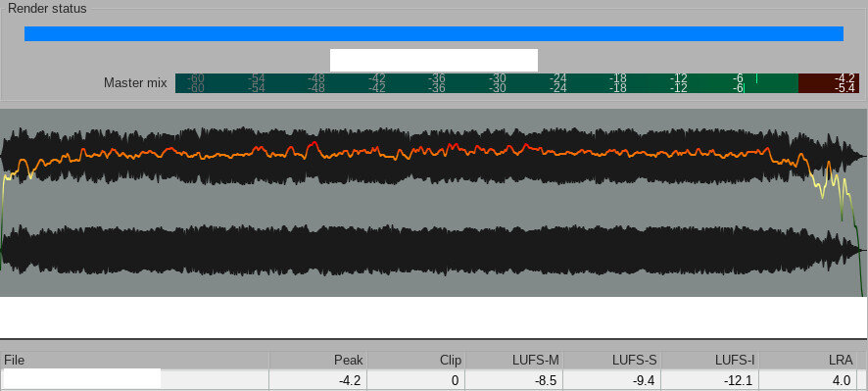Click the red loudness peak on the curve
Screen dimensions: 868x391
[313, 143]
